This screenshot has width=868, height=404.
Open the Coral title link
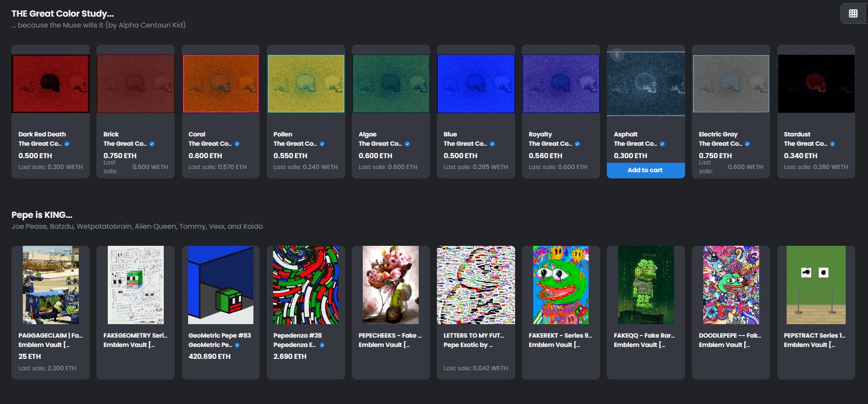tap(197, 134)
